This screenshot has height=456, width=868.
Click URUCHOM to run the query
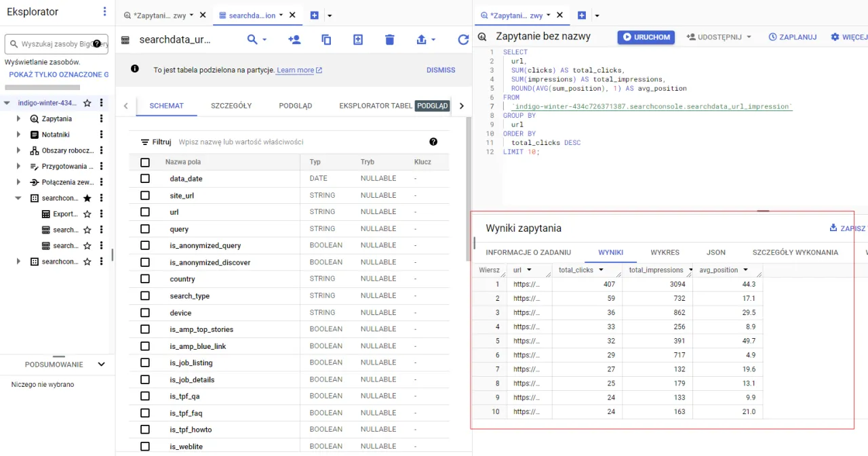(646, 37)
